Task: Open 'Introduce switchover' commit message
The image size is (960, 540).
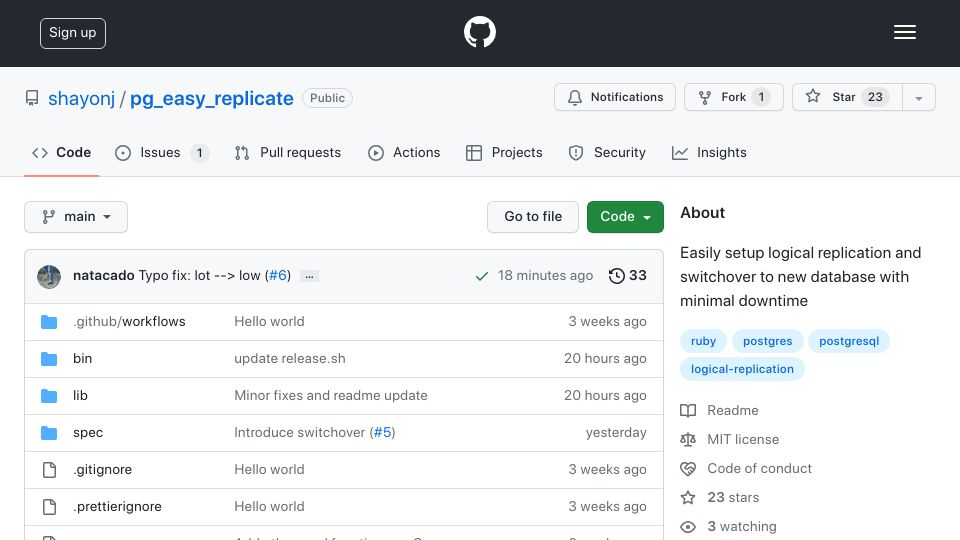Action: pos(299,432)
